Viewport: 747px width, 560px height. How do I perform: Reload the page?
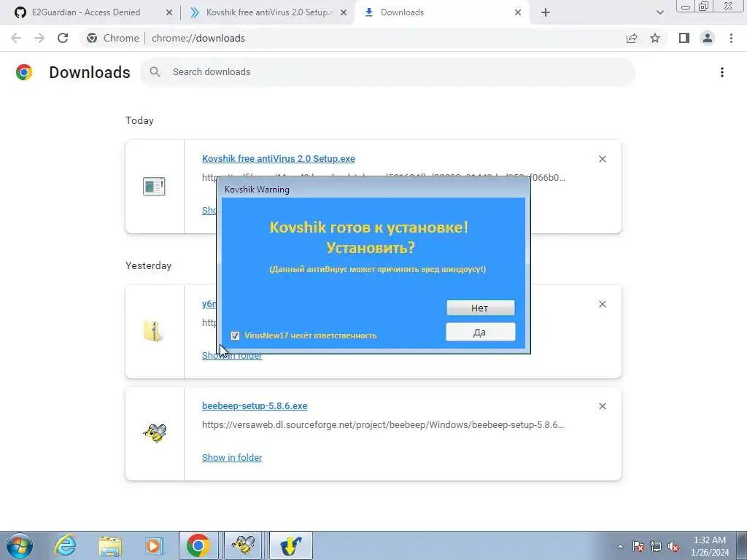click(x=63, y=38)
